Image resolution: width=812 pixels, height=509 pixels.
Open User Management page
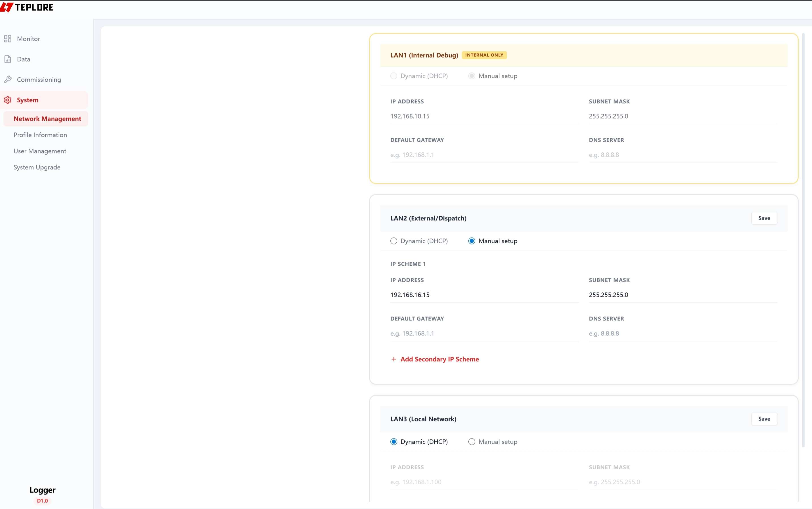point(40,151)
